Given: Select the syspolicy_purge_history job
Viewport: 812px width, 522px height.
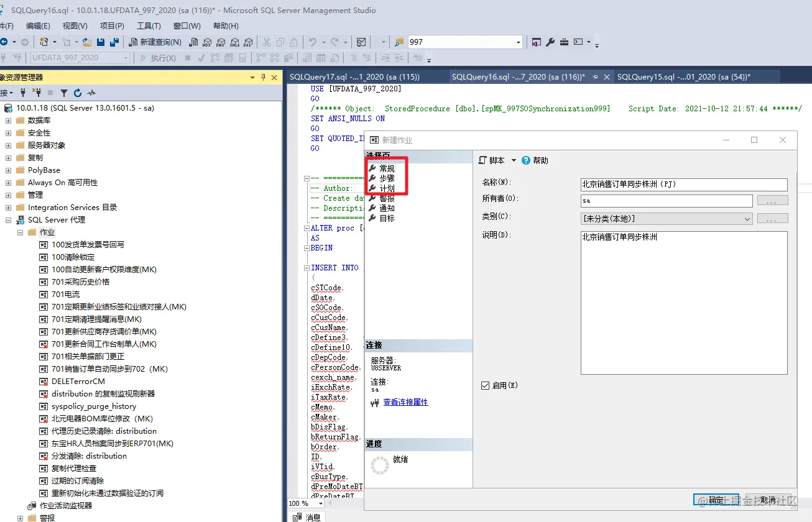Looking at the screenshot, I should coord(93,406).
